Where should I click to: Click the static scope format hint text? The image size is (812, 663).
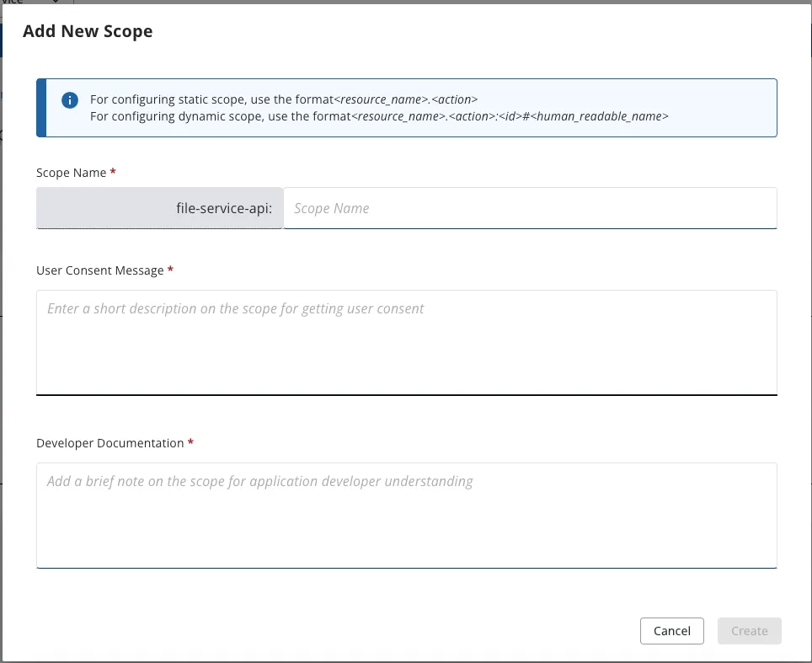pyautogui.click(x=284, y=99)
